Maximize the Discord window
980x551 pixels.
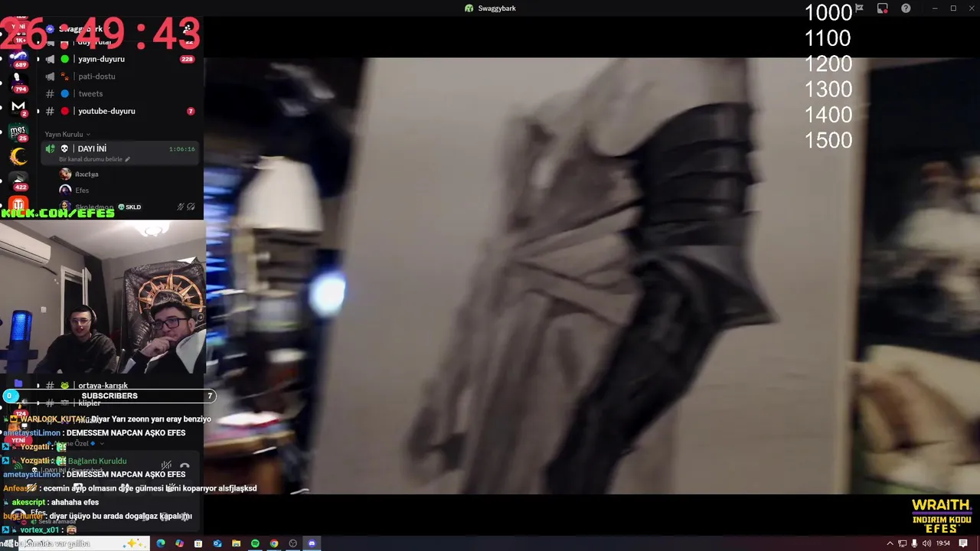953,8
